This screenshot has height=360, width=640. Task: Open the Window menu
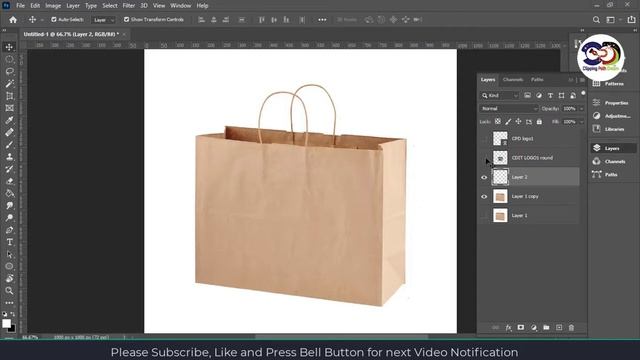180,6
